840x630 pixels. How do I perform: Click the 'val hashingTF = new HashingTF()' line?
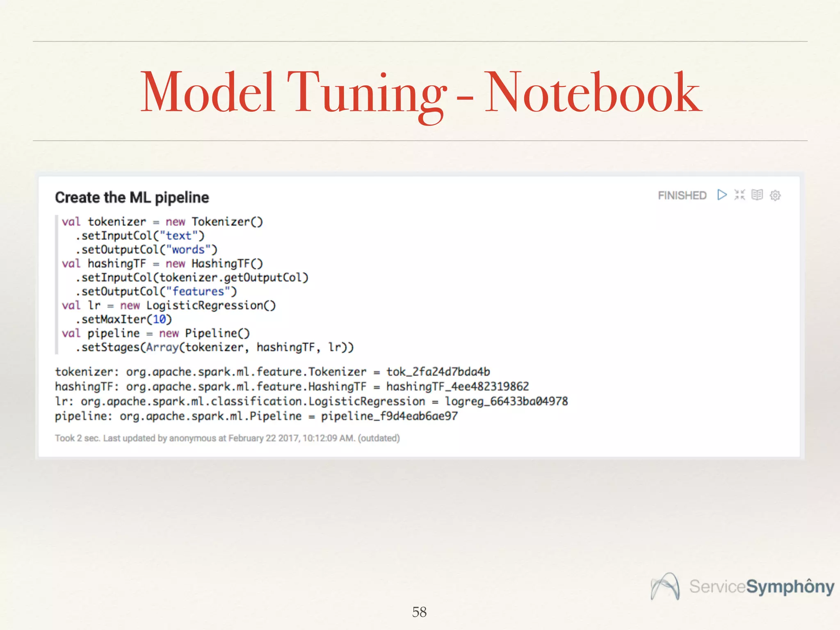(x=162, y=264)
